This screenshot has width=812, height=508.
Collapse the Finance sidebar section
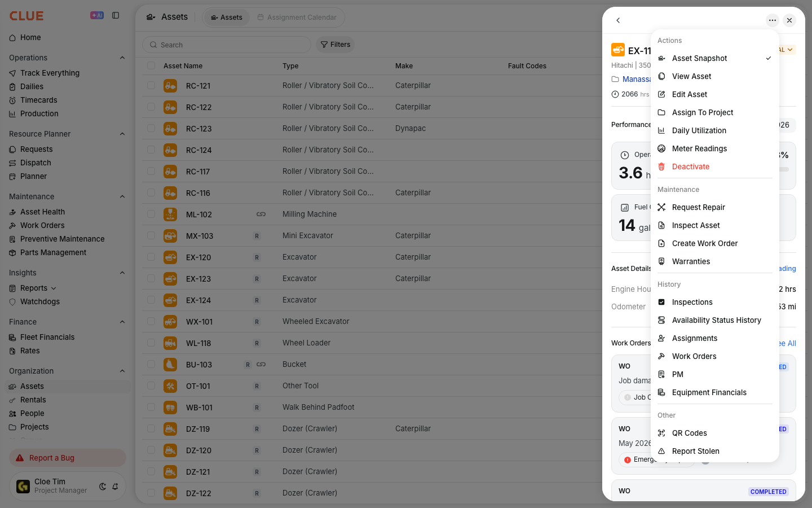point(122,322)
